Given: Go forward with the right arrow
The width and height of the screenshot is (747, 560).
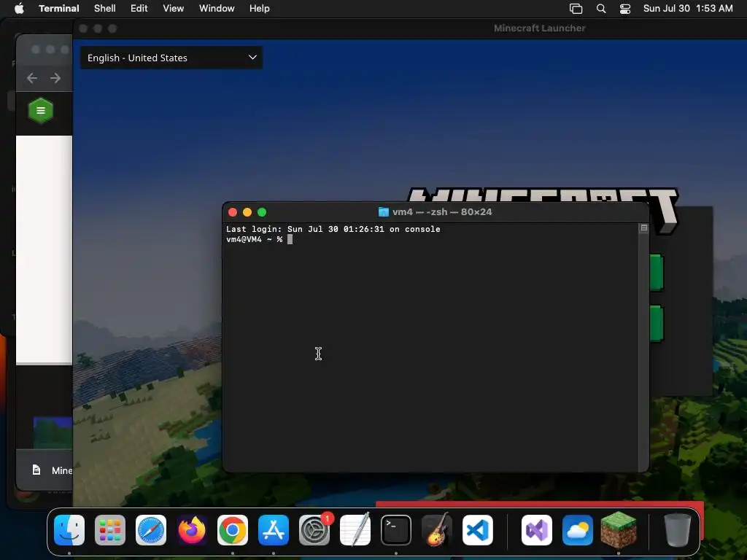Looking at the screenshot, I should pyautogui.click(x=55, y=78).
